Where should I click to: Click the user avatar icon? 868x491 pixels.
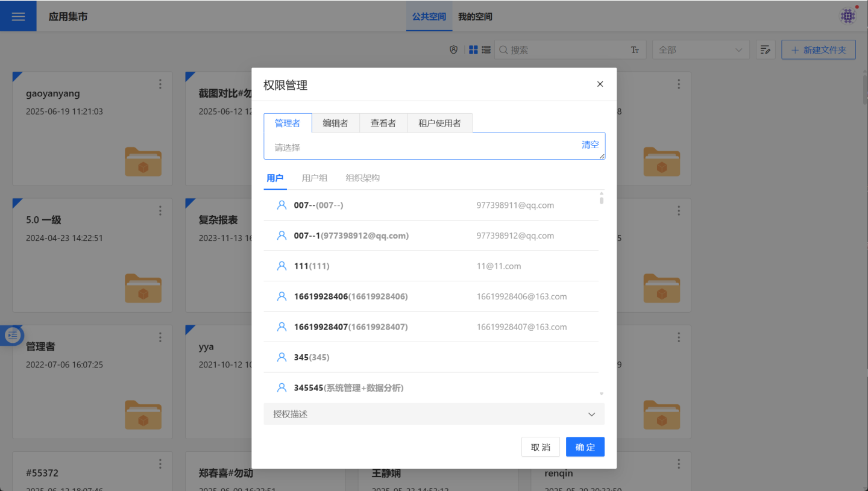[848, 16]
